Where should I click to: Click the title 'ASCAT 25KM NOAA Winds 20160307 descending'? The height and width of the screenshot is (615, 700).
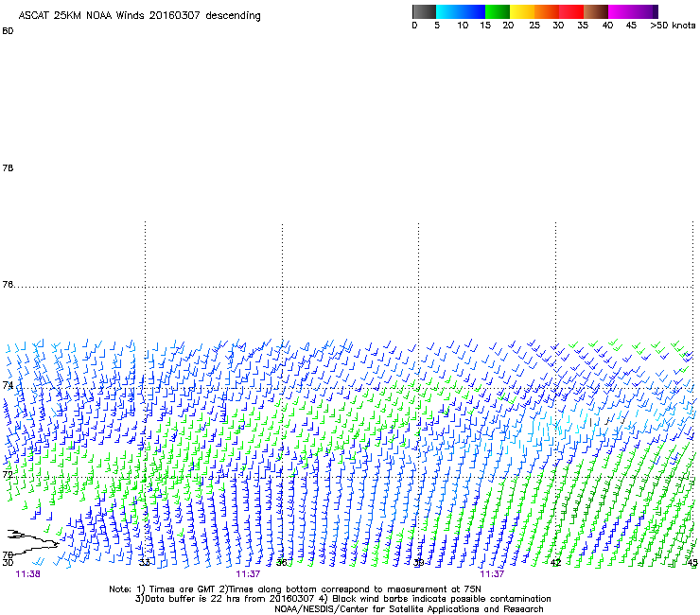(139, 15)
